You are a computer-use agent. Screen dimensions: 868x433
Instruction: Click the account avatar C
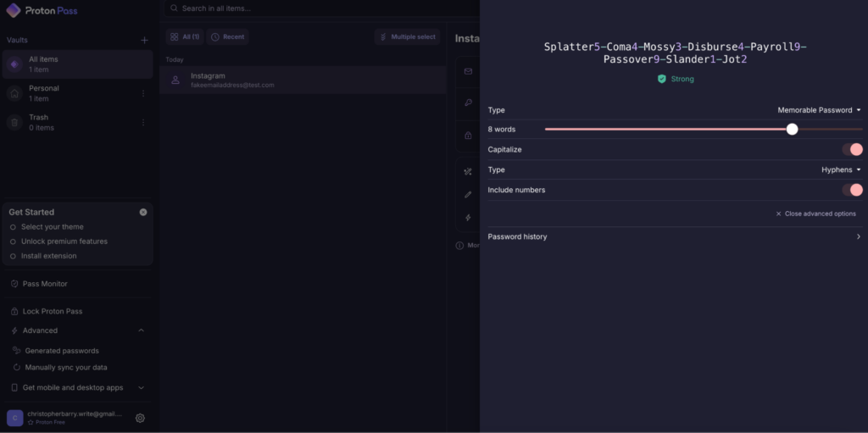[x=15, y=418]
